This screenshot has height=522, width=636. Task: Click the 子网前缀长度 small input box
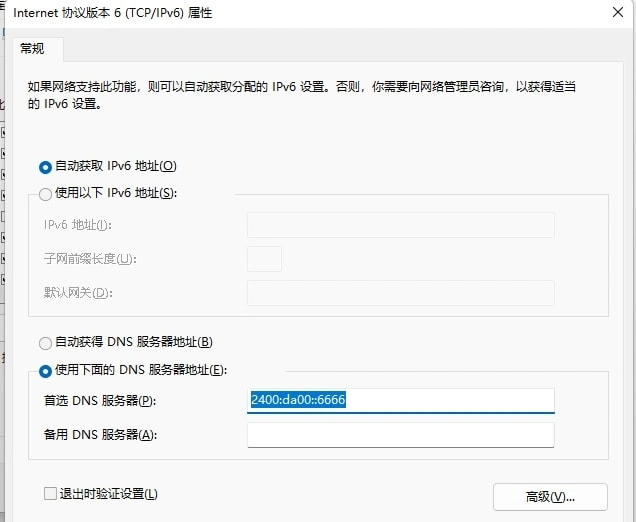[x=264, y=259]
